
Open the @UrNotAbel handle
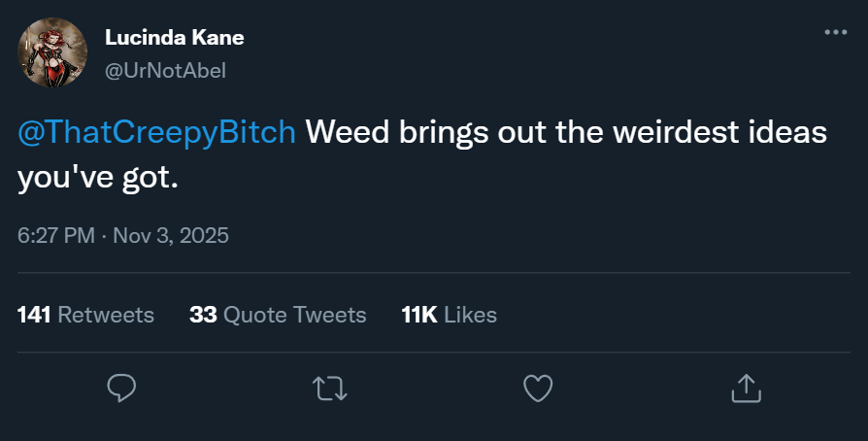164,71
